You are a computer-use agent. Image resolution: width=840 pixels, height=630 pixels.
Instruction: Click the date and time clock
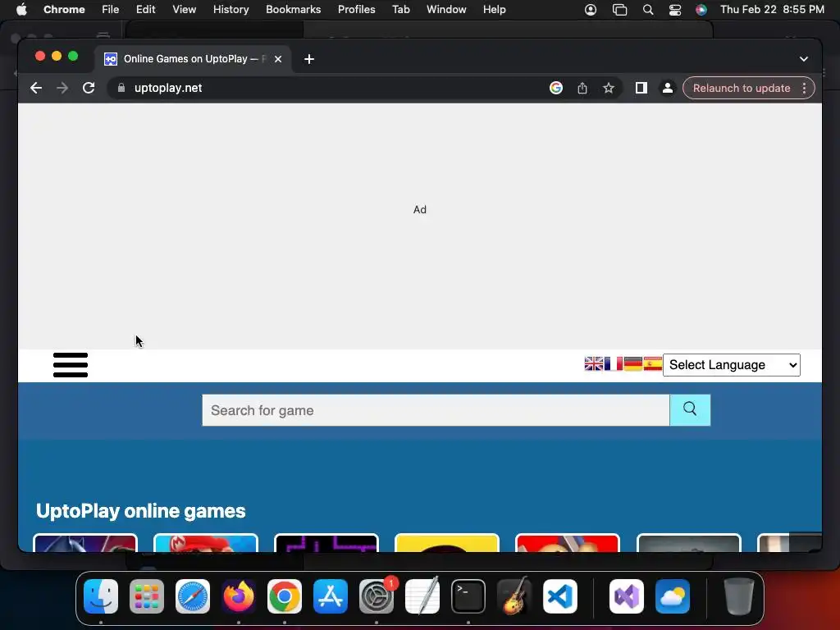pyautogui.click(x=772, y=10)
